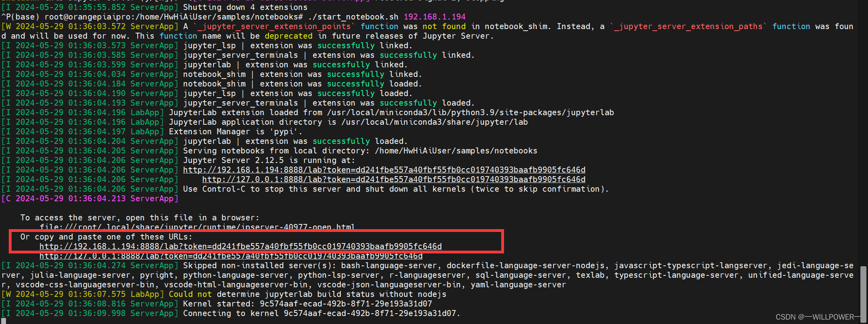Click 'notebook_shim | extension was successfully loaded' line
868x324 pixels.
pos(303,84)
